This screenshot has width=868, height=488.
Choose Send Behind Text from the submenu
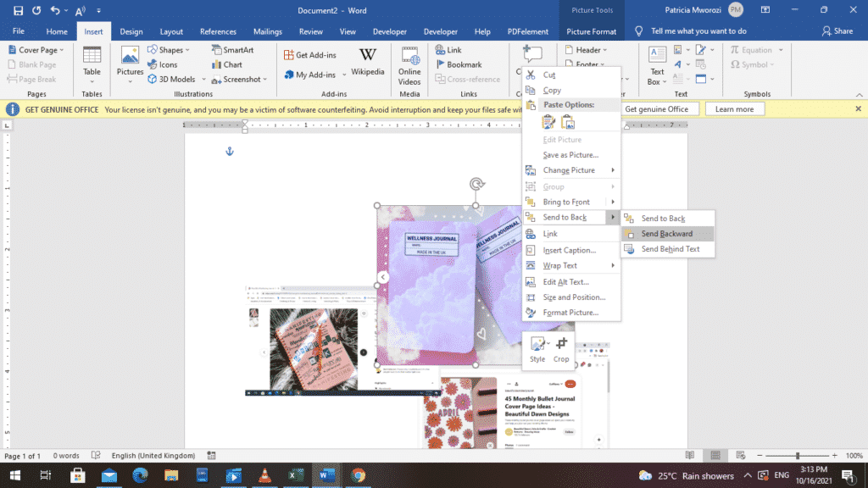(x=669, y=250)
